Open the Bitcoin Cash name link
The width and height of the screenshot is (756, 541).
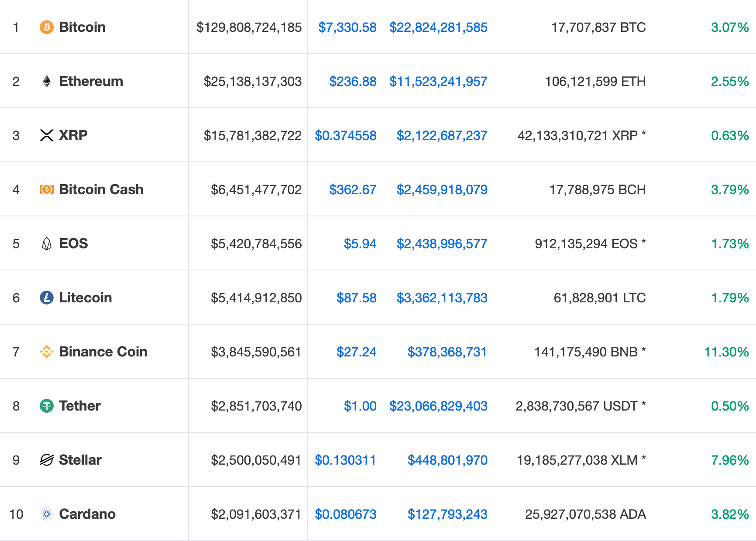tap(101, 189)
